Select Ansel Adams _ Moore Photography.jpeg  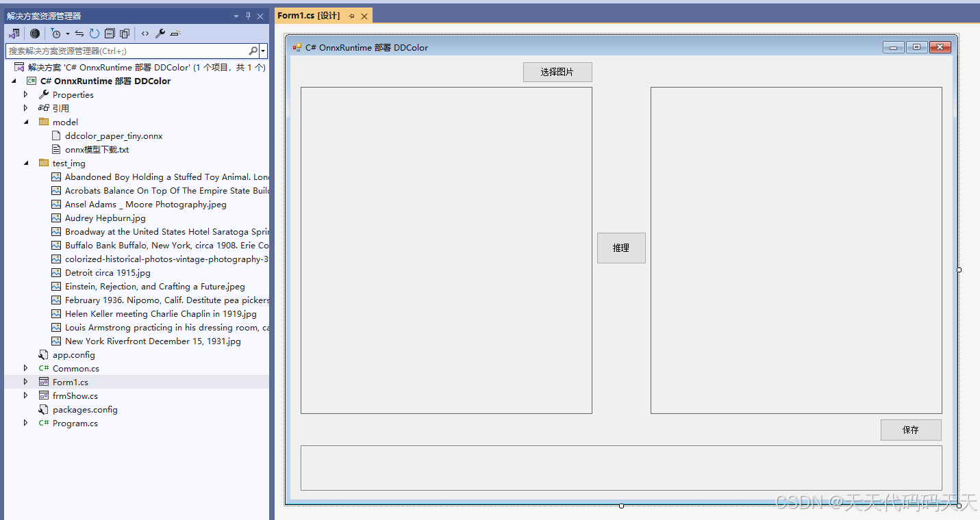(x=146, y=204)
